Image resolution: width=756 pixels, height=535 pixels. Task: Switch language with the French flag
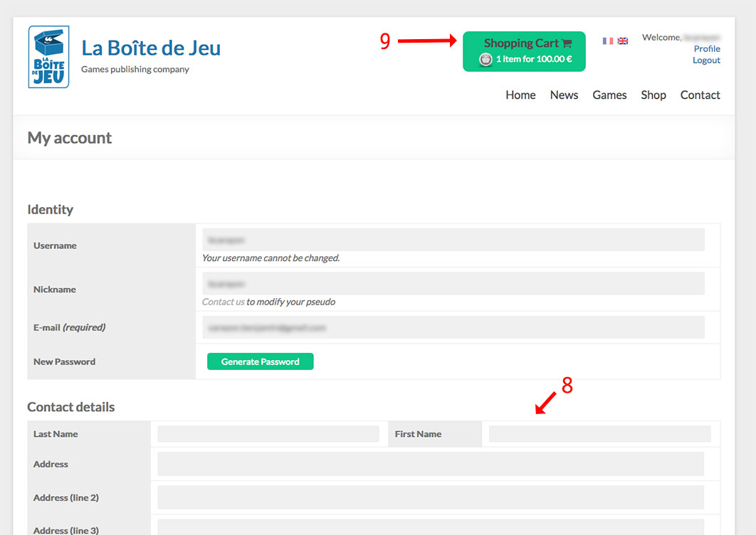[607, 41]
